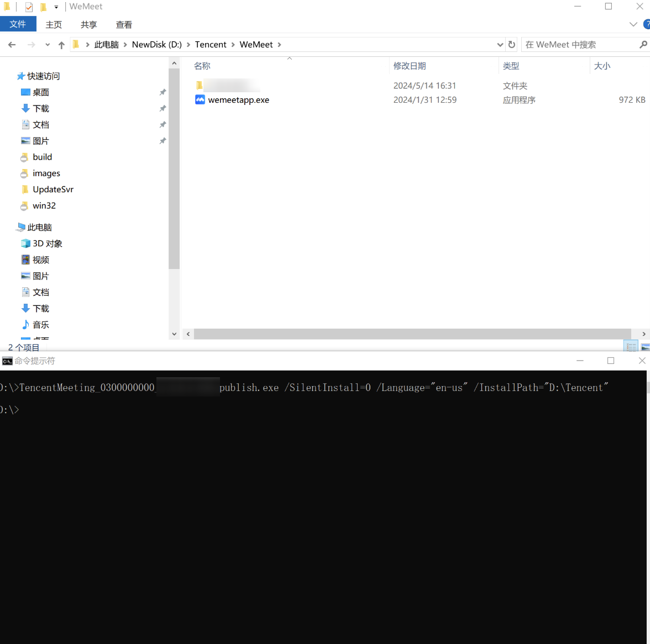
Task: Click the navigation pane scroll down arrow
Action: click(x=174, y=334)
